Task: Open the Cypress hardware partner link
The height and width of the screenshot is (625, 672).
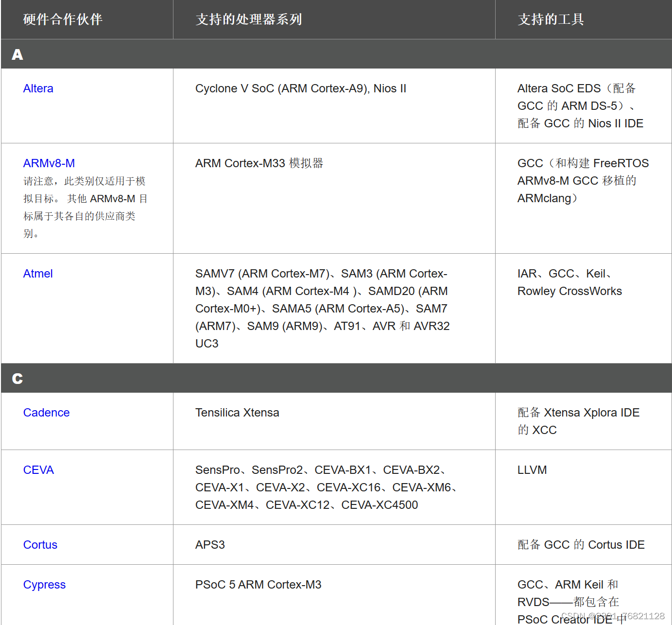Action: coord(44,584)
